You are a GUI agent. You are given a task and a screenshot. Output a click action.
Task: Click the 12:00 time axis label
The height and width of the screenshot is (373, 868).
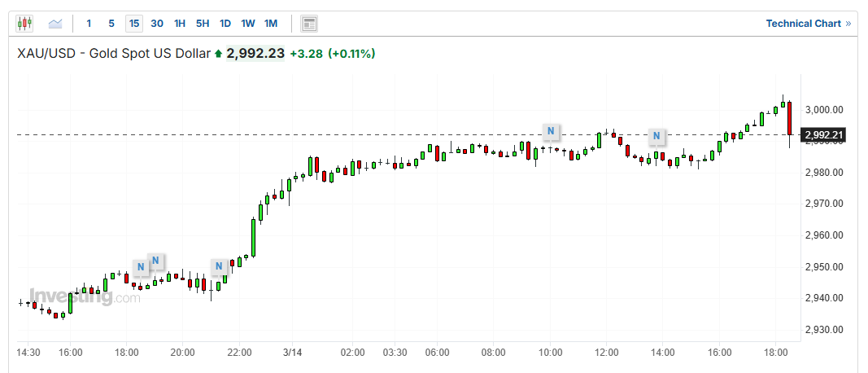click(x=606, y=353)
